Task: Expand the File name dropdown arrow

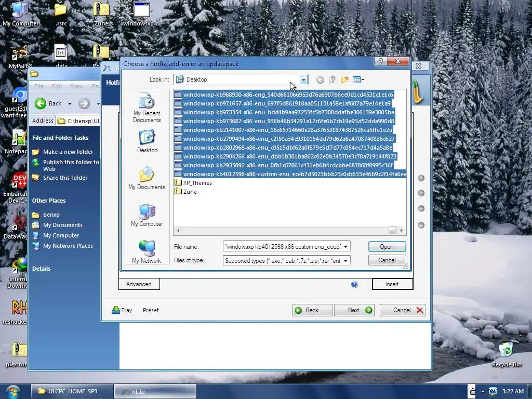Action: 345,247
